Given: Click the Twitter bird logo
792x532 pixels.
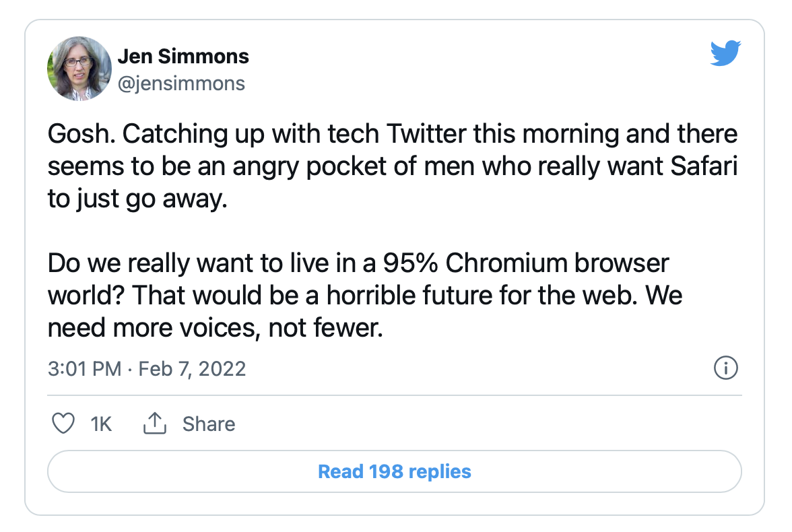Looking at the screenshot, I should [725, 53].
